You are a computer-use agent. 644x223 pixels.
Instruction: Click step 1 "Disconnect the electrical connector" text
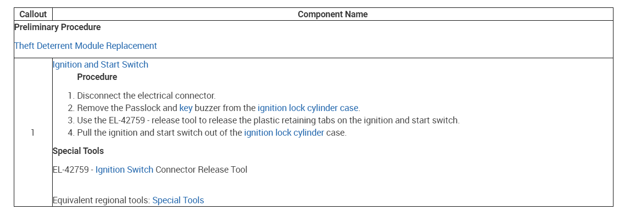point(146,96)
